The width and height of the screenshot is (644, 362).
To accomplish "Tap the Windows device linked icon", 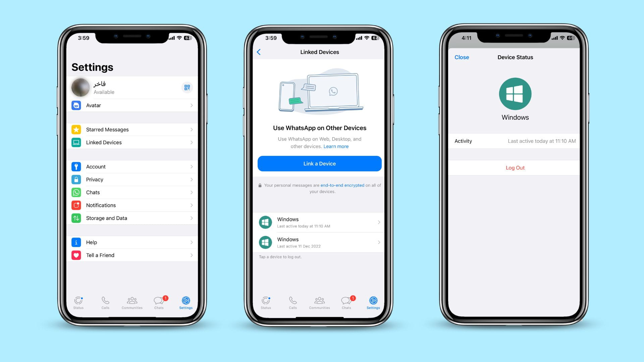I will point(265,222).
